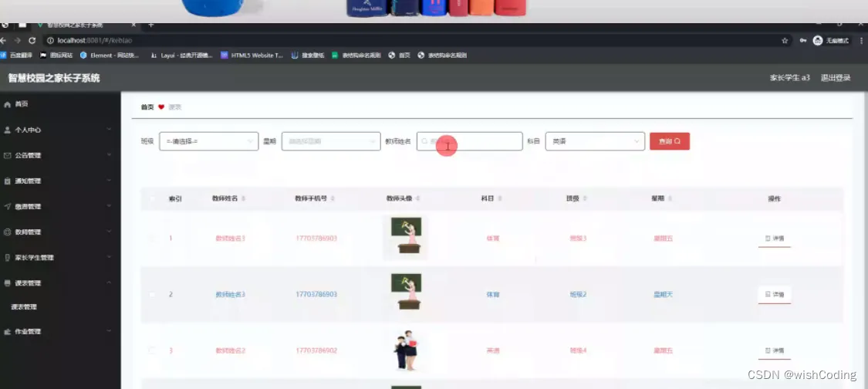The image size is (868, 389).
Task: Click the teacher avatar thumbnail in row 2
Action: pyautogui.click(x=407, y=292)
